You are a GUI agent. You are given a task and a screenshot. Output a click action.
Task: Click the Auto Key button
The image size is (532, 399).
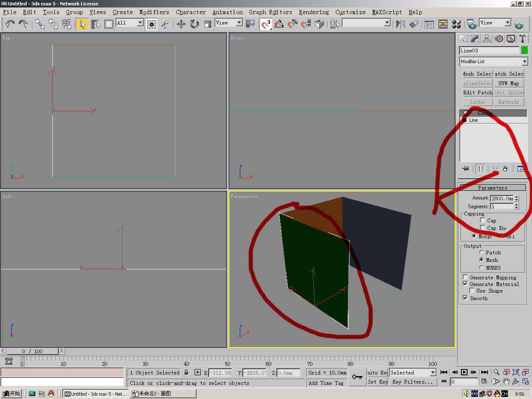coord(377,373)
